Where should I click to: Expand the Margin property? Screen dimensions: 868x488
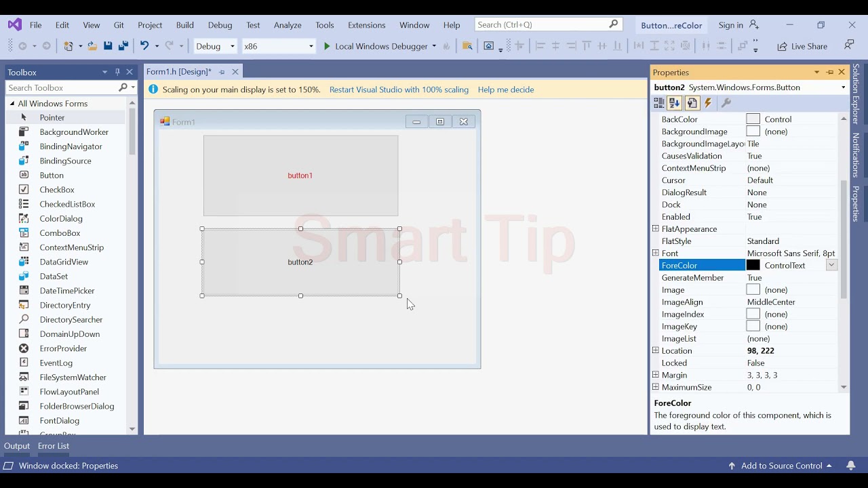click(656, 375)
